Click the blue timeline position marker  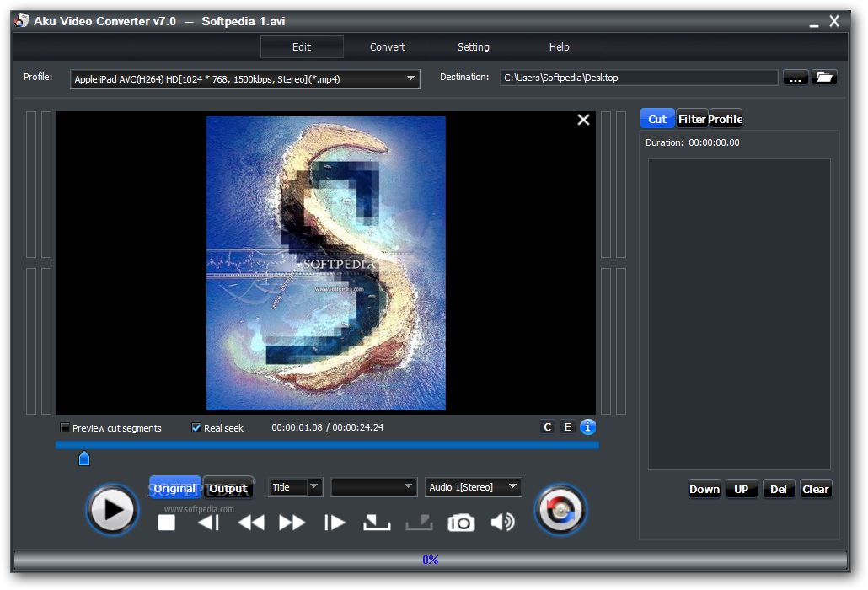[84, 459]
